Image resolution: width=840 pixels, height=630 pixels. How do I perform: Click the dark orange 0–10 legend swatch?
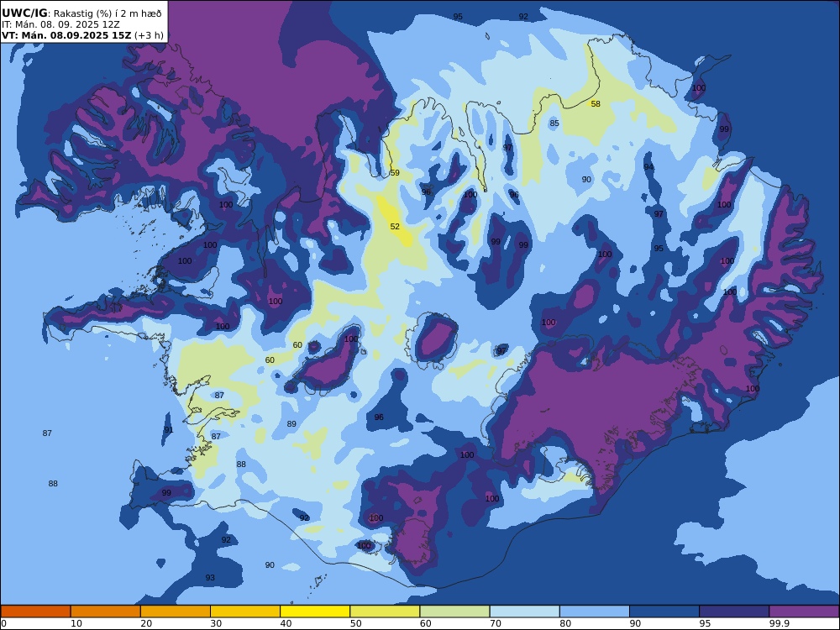coord(35,612)
